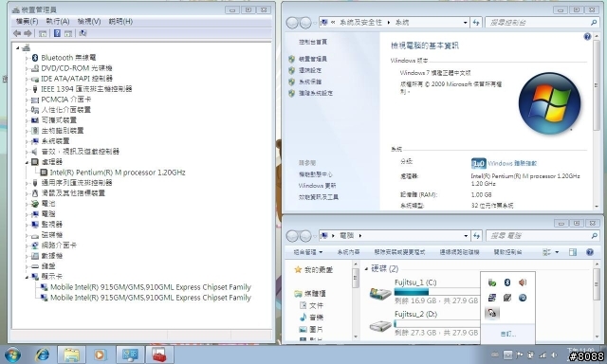Select the 數據機 (modems) tree item
This screenshot has height=364, width=607.
tap(52, 256)
